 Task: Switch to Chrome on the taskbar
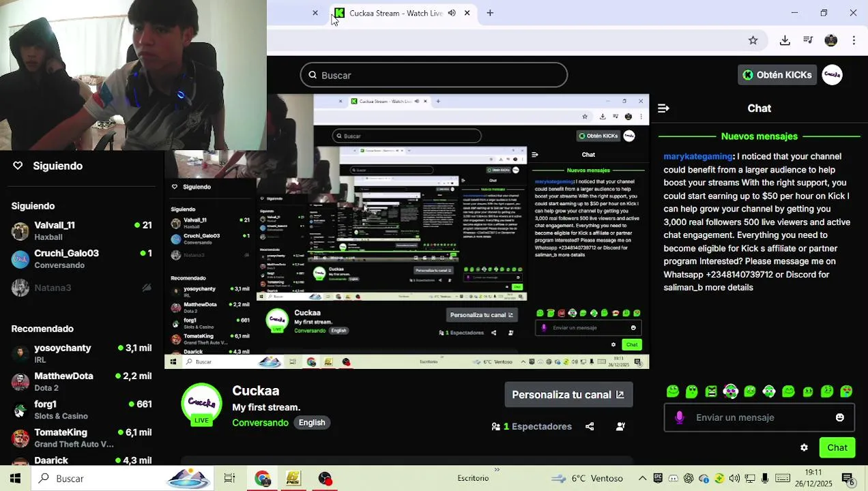263,478
